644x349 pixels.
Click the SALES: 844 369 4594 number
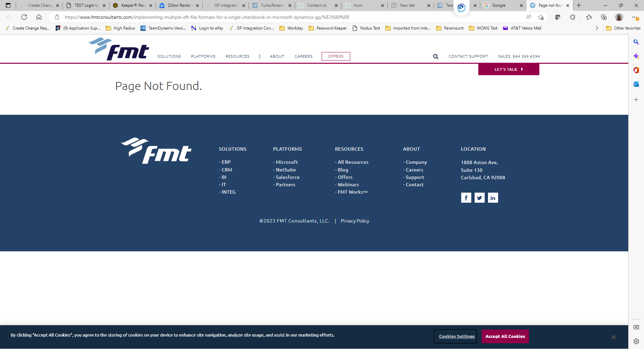coord(519,56)
